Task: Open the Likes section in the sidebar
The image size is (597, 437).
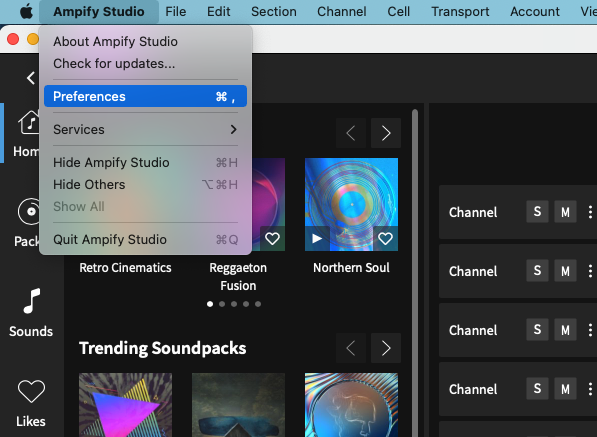Action: (x=31, y=404)
